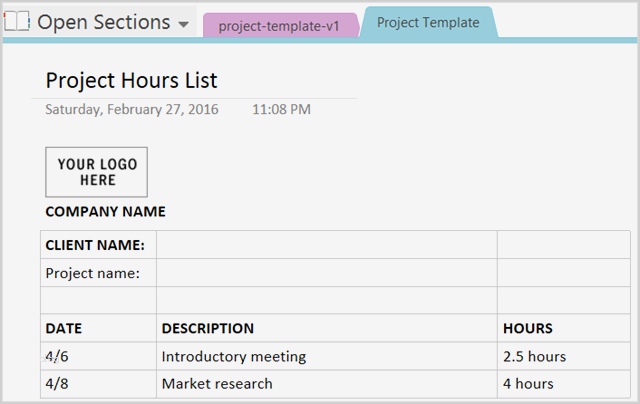Image resolution: width=640 pixels, height=404 pixels.
Task: Expand the Open Sections dropdown arrow
Action: [183, 24]
